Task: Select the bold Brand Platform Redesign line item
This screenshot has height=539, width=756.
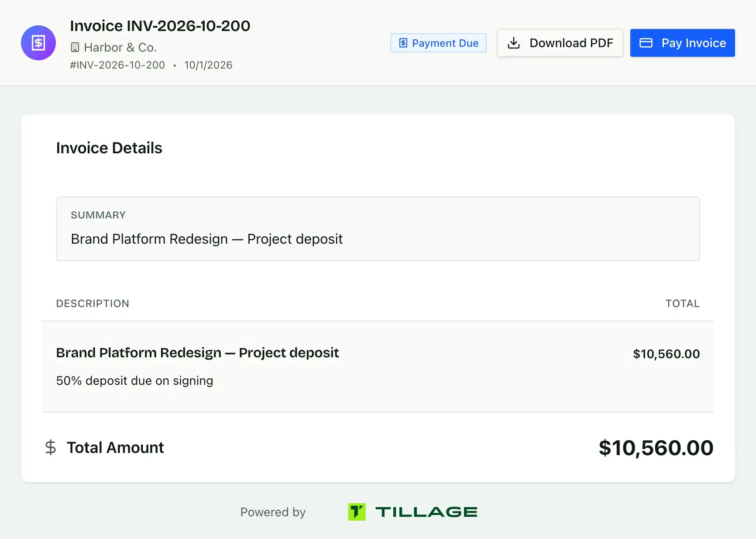Action: click(197, 352)
